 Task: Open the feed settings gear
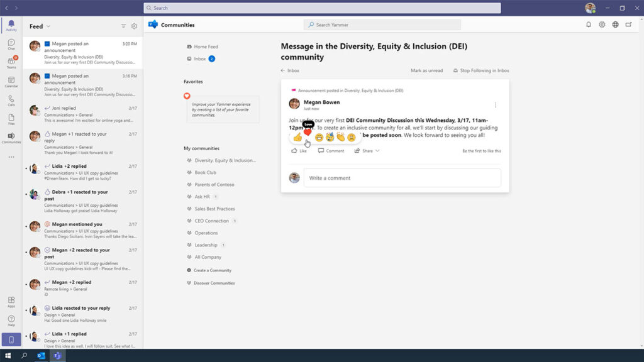pyautogui.click(x=135, y=26)
